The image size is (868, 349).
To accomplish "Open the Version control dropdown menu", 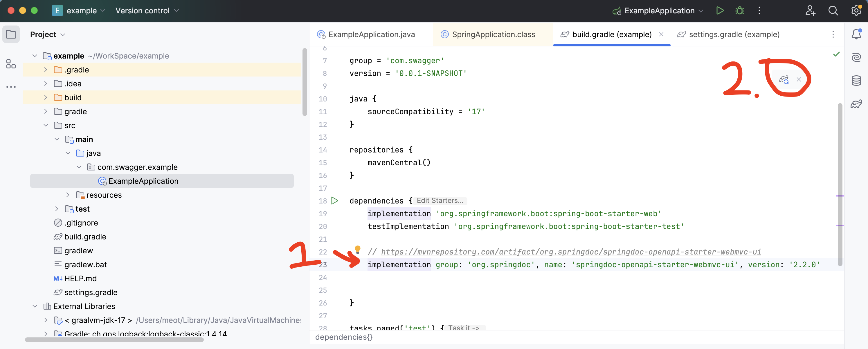I will click(x=147, y=11).
